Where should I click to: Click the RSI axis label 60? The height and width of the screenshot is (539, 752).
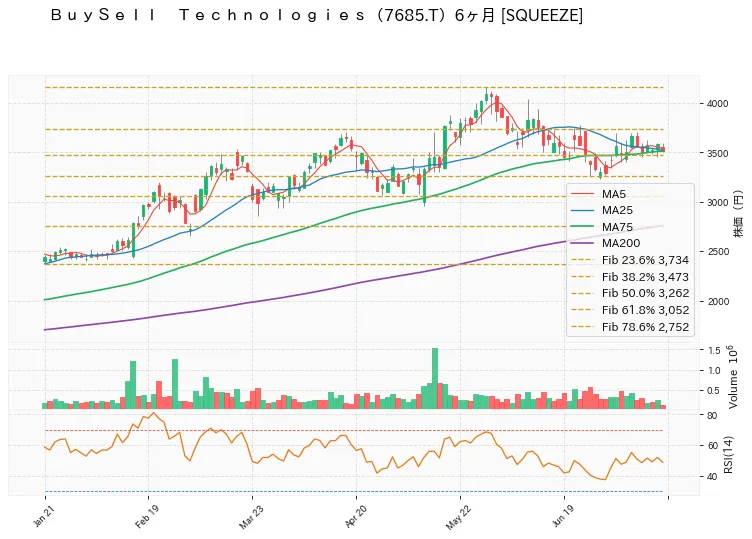click(712, 446)
